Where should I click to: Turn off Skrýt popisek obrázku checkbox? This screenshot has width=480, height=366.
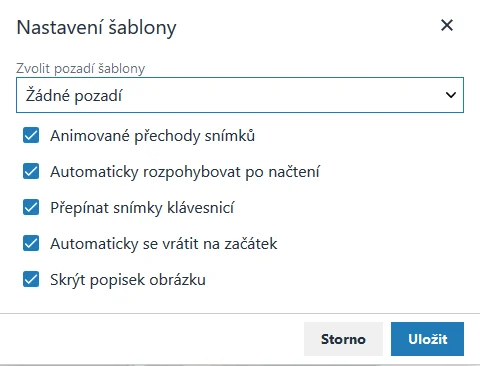click(31, 279)
